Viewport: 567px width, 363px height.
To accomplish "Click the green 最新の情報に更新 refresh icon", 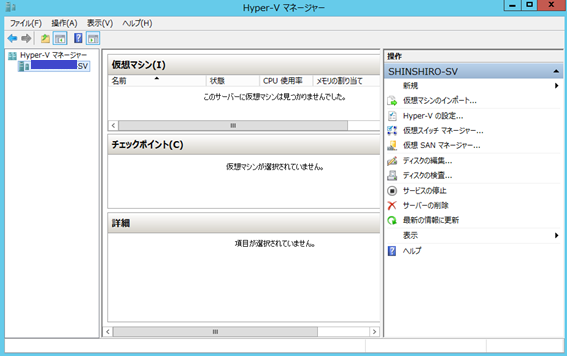I will [x=392, y=220].
